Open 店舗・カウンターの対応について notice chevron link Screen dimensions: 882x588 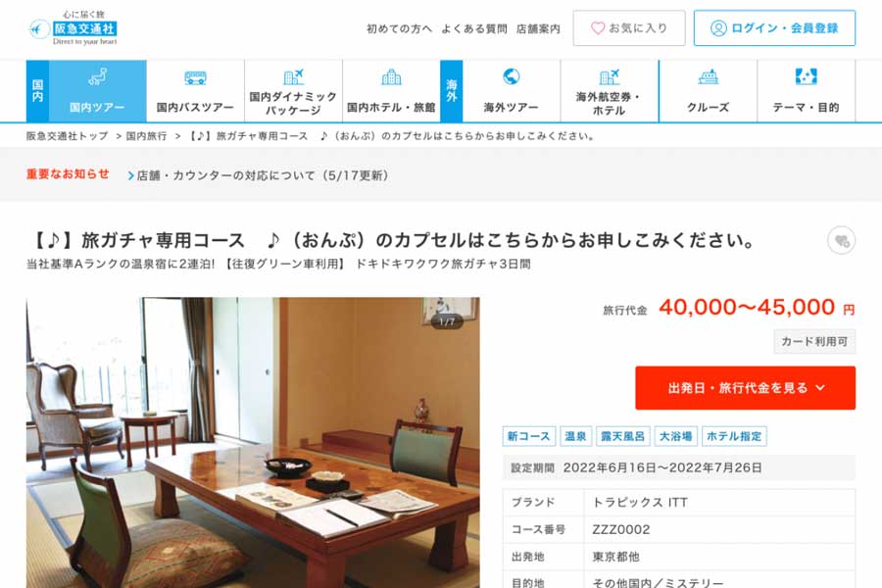click(x=259, y=175)
